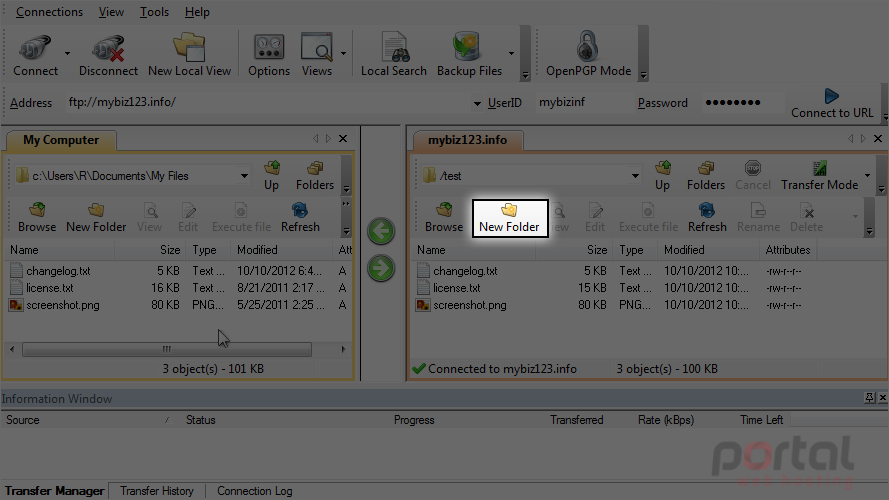Create New Folder in local pane
The height and width of the screenshot is (500, 889).
(96, 218)
